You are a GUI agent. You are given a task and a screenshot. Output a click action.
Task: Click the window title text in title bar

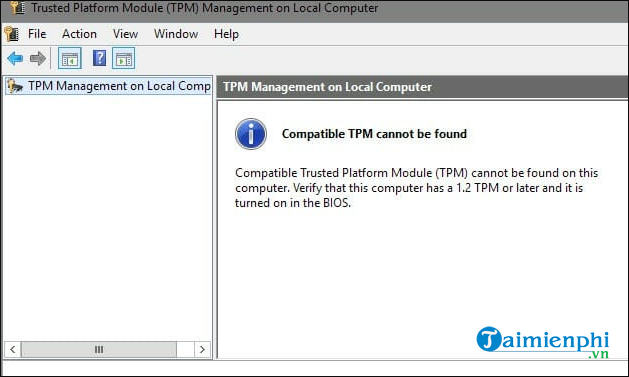pos(205,8)
